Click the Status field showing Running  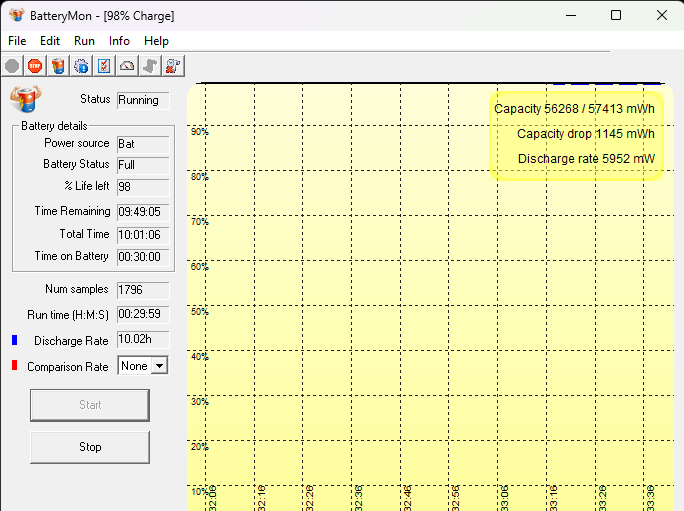(x=143, y=100)
